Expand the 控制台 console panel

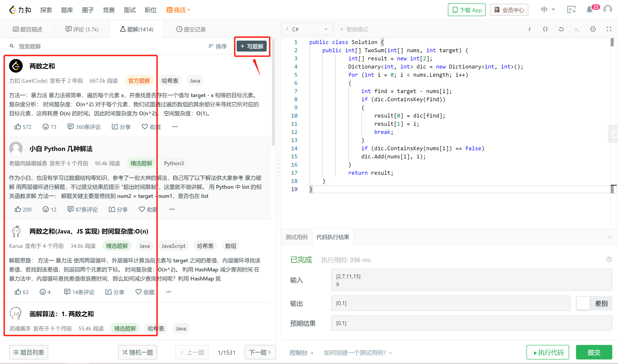(301, 352)
